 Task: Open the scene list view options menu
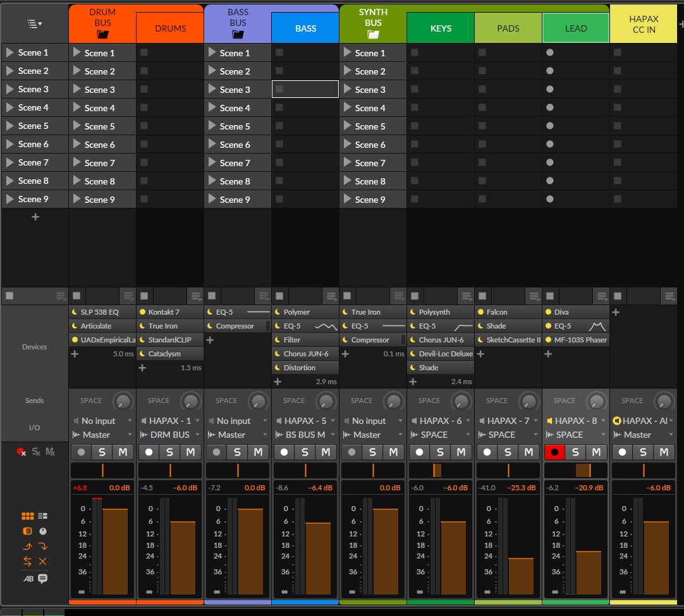click(x=35, y=23)
